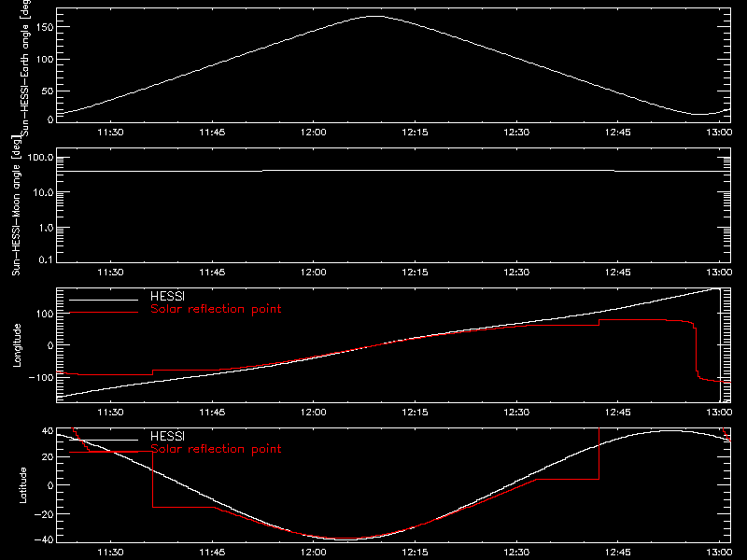Viewport: 747px width, 560px height.
Task: Click the red longitude drop near 12:57
Action: pyautogui.click(x=696, y=350)
